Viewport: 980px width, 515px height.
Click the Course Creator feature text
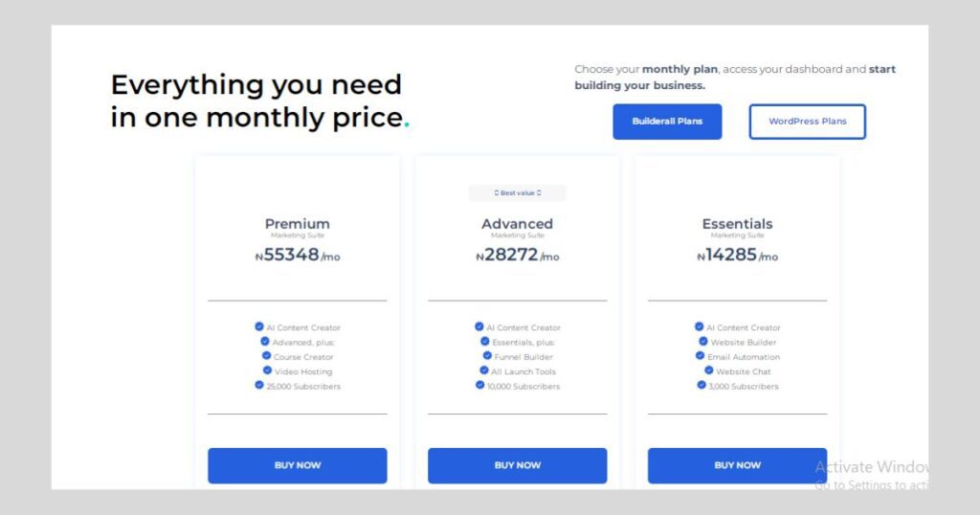(303, 357)
